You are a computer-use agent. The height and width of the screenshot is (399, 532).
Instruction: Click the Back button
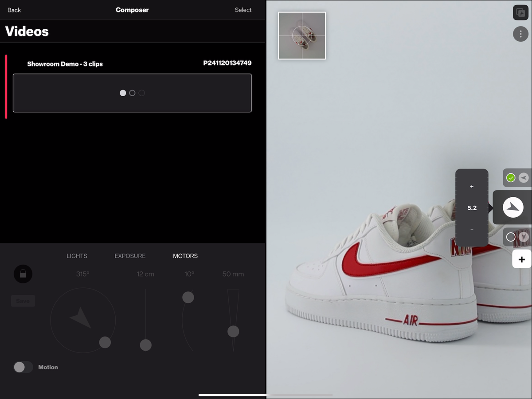click(x=14, y=10)
